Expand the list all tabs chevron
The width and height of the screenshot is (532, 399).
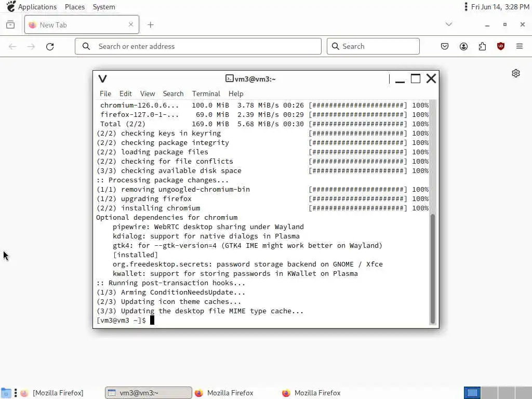coord(449,24)
